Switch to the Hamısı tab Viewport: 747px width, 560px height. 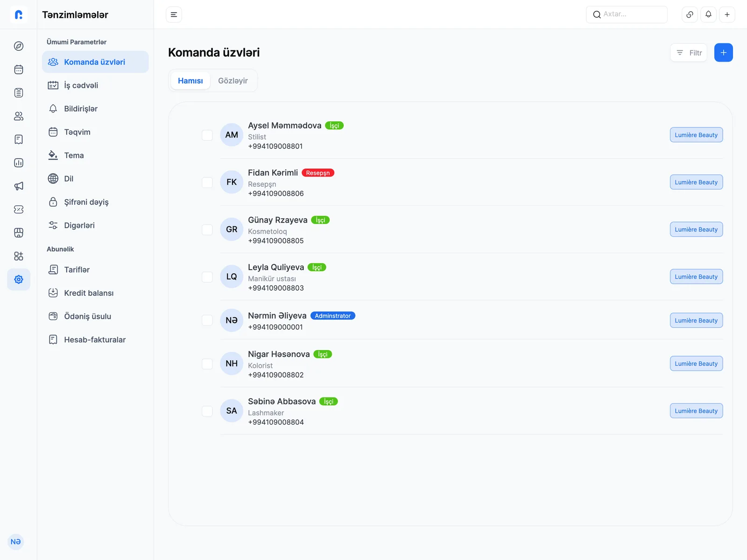click(190, 81)
